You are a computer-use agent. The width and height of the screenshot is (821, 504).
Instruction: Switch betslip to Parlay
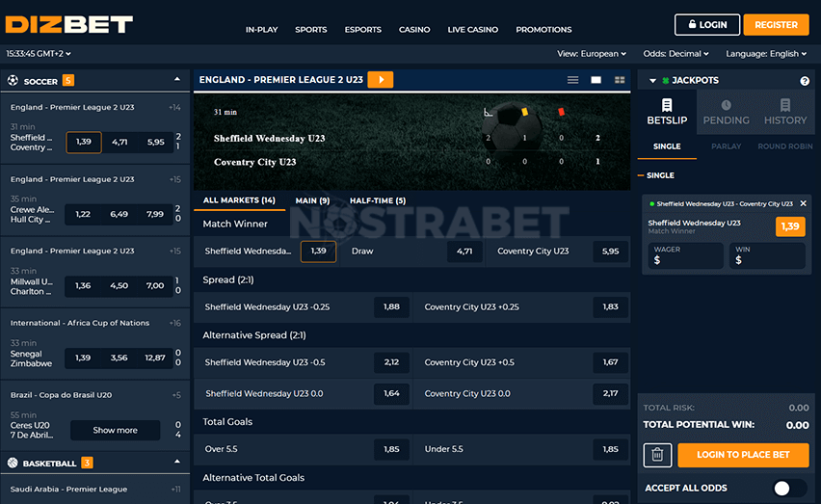[726, 146]
